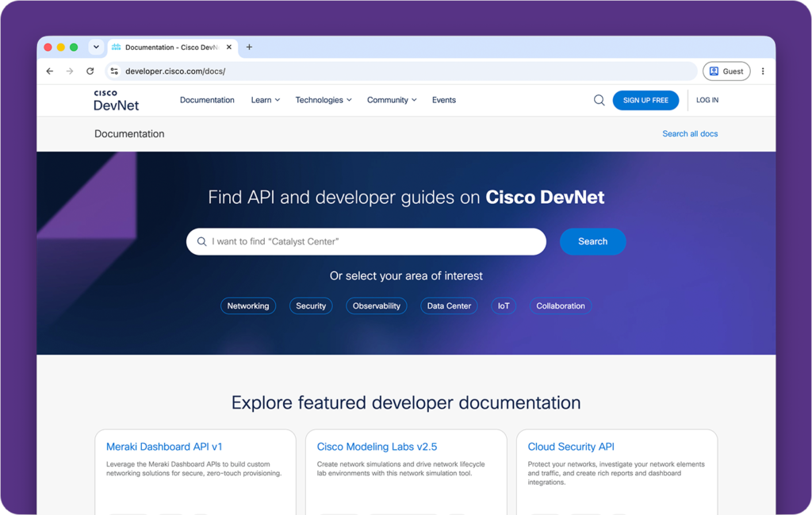Open the site information icon in address bar
The image size is (812, 515).
click(x=114, y=71)
